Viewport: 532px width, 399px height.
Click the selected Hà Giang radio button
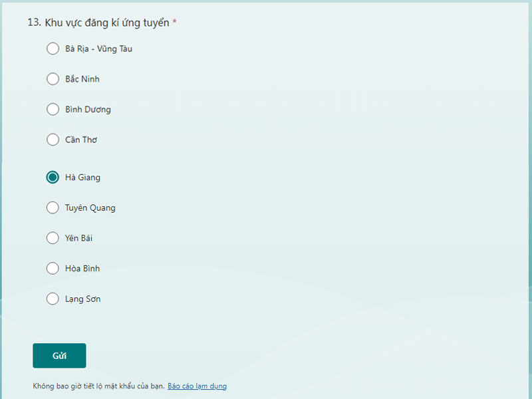[x=53, y=178]
